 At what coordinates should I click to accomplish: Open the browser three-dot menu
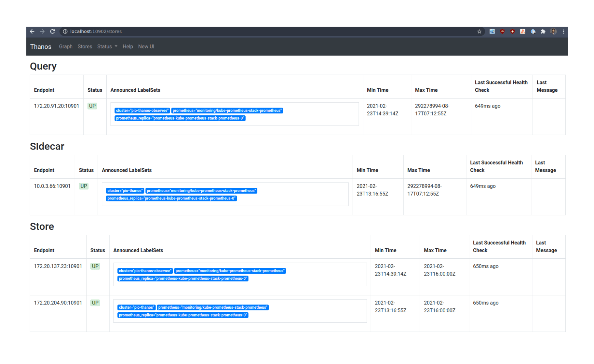point(563,32)
